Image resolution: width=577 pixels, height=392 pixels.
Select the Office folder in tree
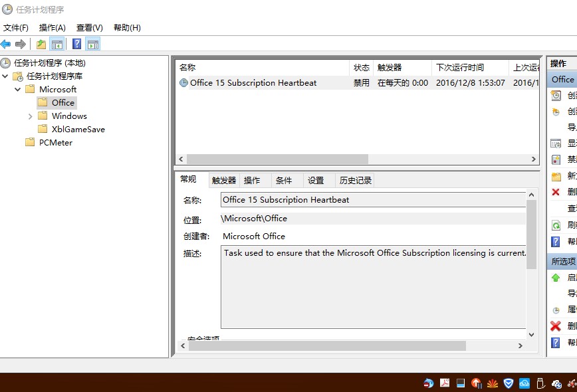pyautogui.click(x=63, y=102)
